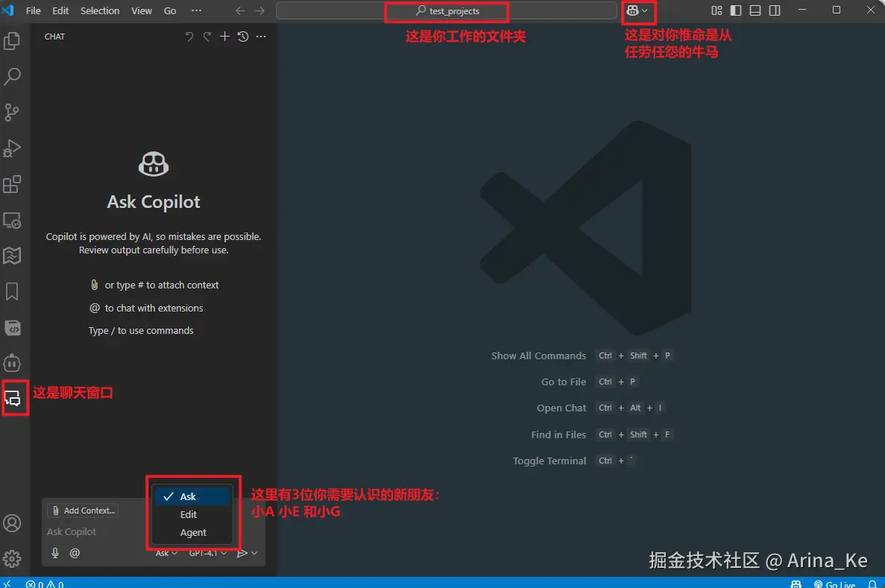Click the Copilot status icon in status bar
The image size is (885, 588).
tap(796, 584)
